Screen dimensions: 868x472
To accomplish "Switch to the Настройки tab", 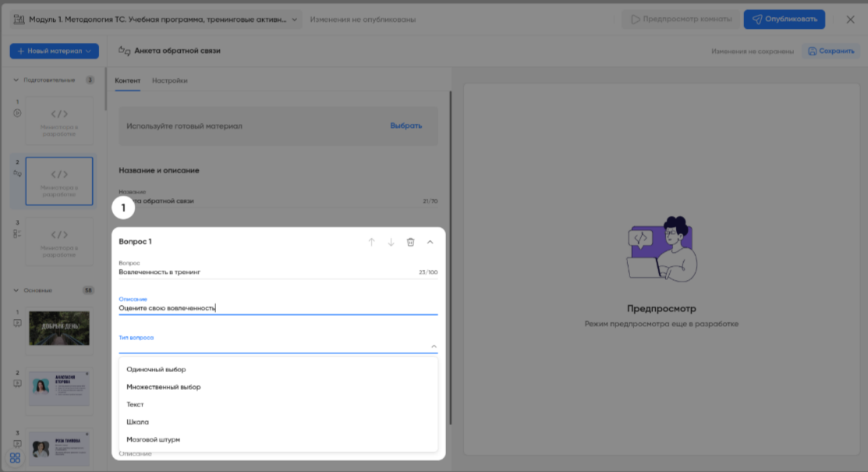I will pos(169,80).
